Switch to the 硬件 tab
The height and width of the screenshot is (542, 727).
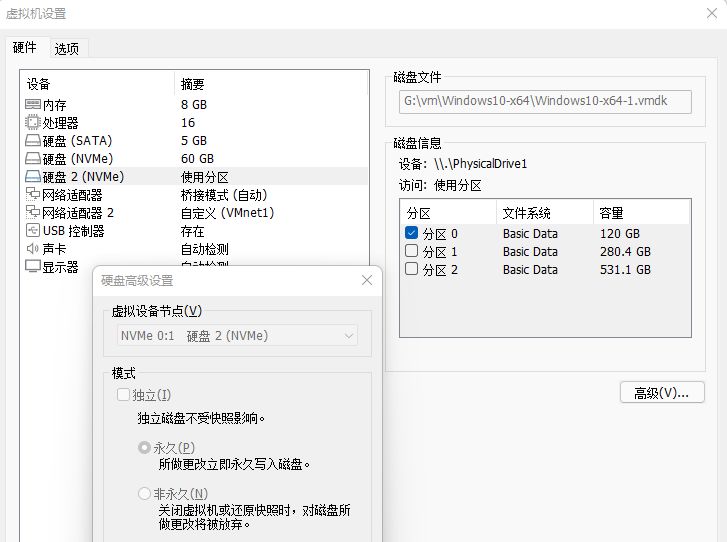point(25,47)
